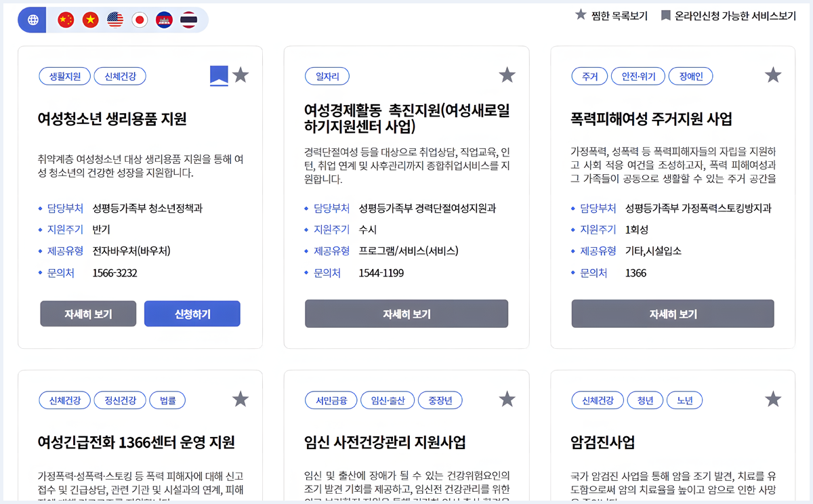Click the Cambodian flag language icon
Image resolution: width=813 pixels, height=504 pixels.
(165, 20)
